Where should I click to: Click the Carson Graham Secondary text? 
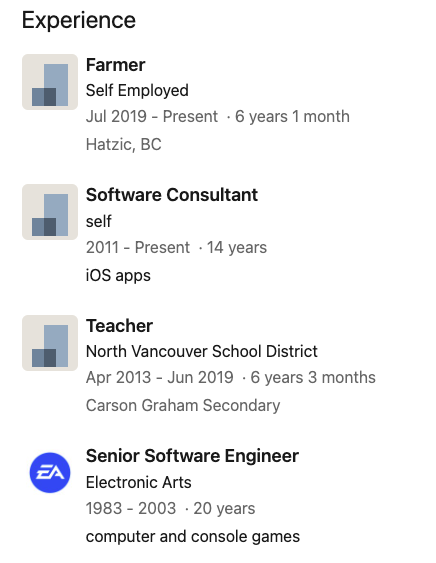pyautogui.click(x=183, y=405)
